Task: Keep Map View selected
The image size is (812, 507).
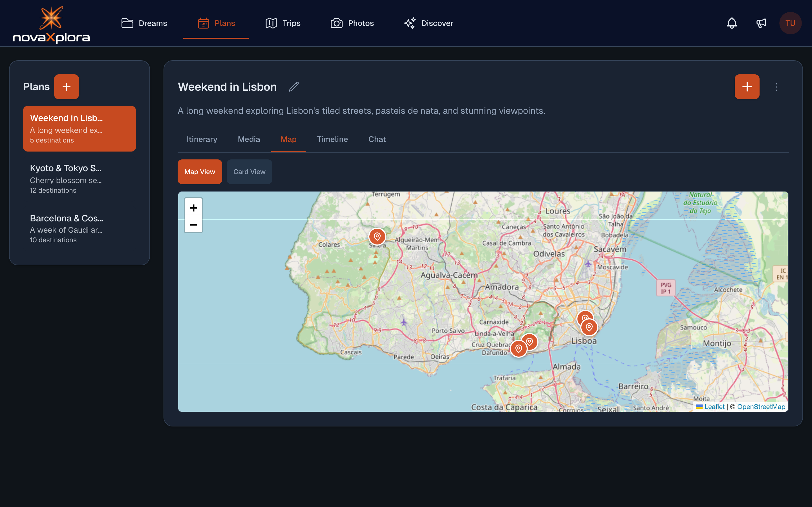Action: [x=200, y=171]
